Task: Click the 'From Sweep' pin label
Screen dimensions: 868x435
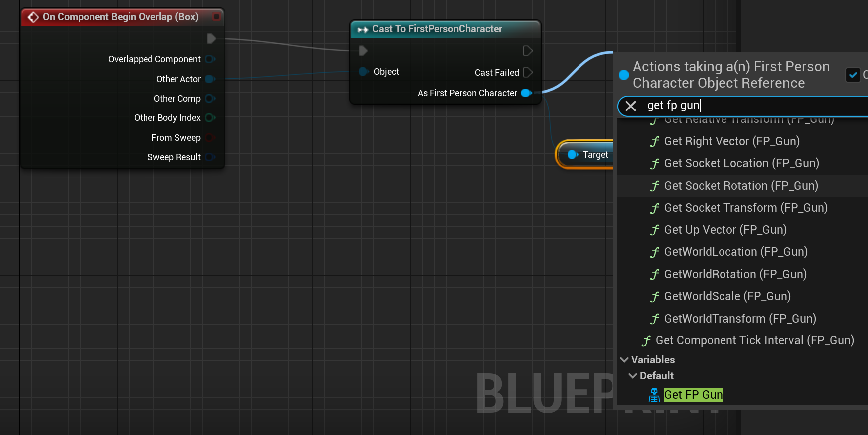Action: [x=176, y=138]
